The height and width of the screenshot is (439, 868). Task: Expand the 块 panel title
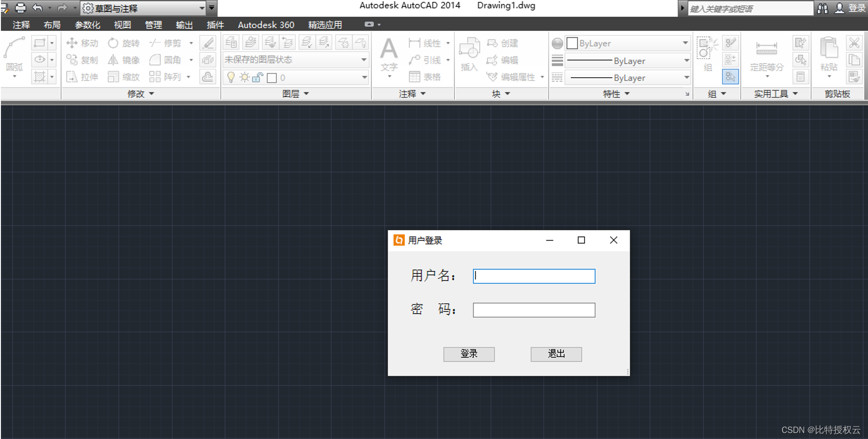coord(501,94)
